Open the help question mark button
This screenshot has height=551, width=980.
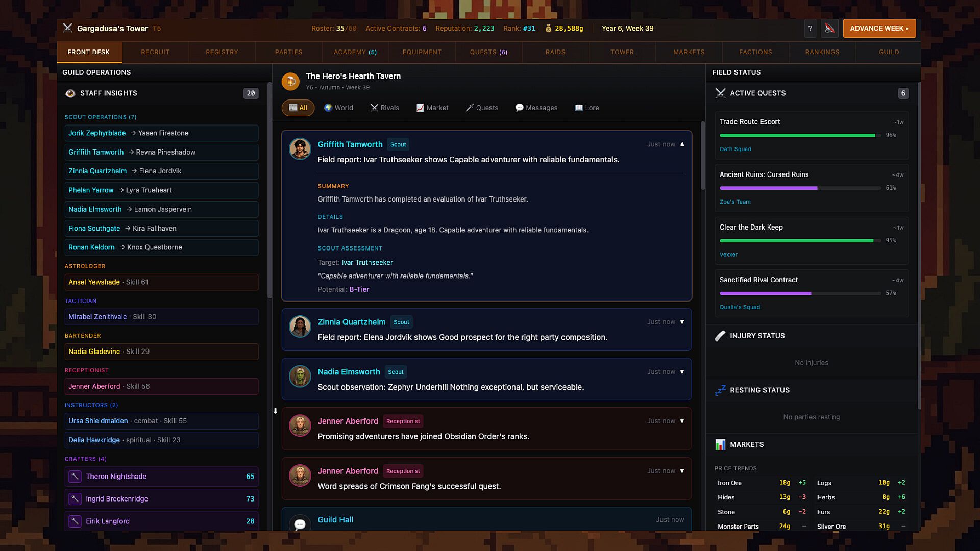coord(810,29)
